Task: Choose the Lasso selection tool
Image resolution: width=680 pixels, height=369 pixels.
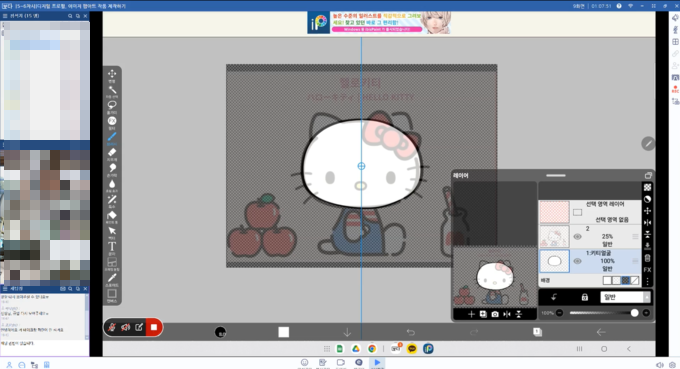Action: pos(112,105)
